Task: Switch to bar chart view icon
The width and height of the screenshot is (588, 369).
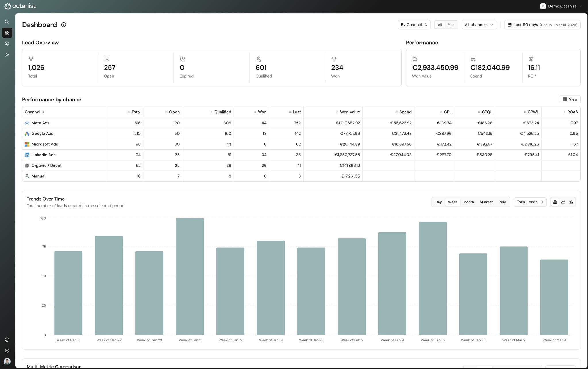Action: (555, 202)
